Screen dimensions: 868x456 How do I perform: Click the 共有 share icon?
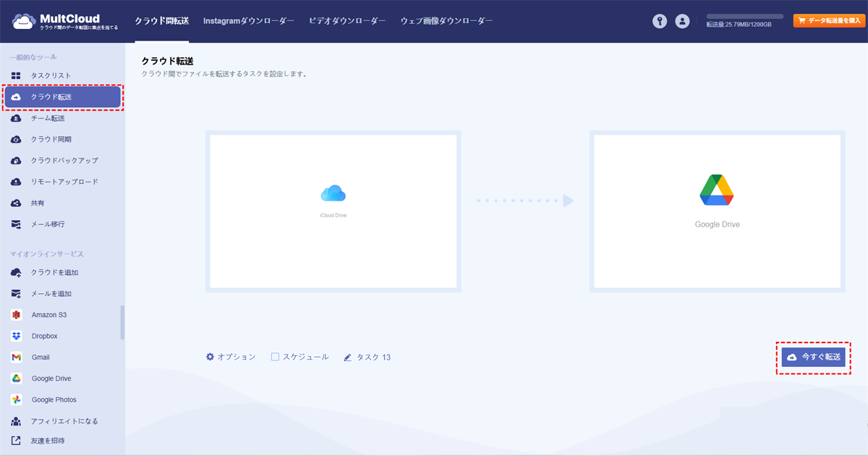tap(16, 203)
